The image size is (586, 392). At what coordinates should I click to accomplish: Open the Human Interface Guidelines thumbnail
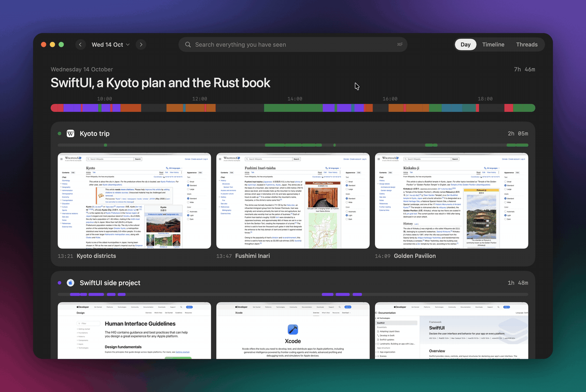point(134,330)
